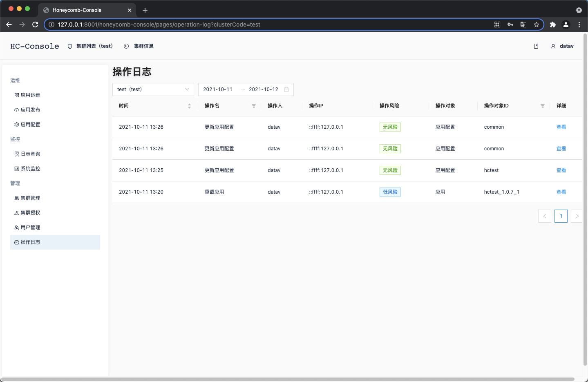Click the start date 2021-10-11 field
Viewport: 588px width, 382px height.
[x=218, y=89]
